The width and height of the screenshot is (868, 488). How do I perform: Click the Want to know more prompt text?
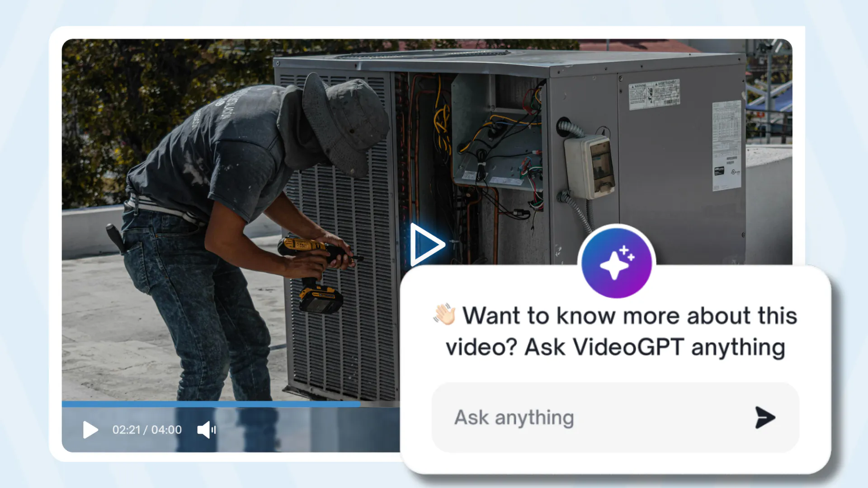point(615,331)
